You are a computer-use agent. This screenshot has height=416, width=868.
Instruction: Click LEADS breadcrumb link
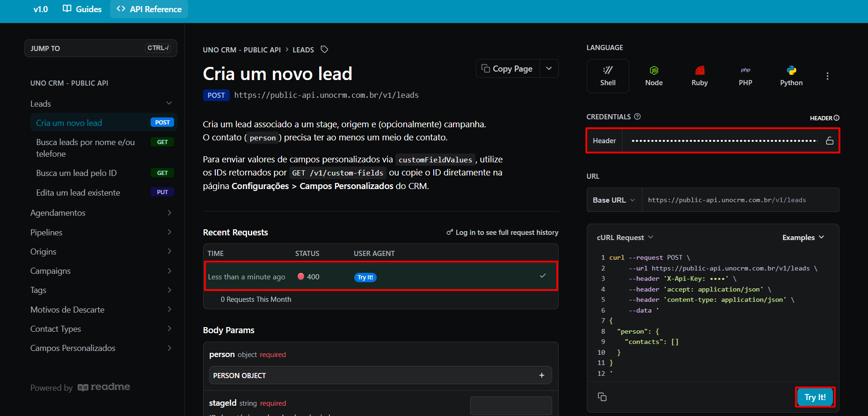click(303, 50)
